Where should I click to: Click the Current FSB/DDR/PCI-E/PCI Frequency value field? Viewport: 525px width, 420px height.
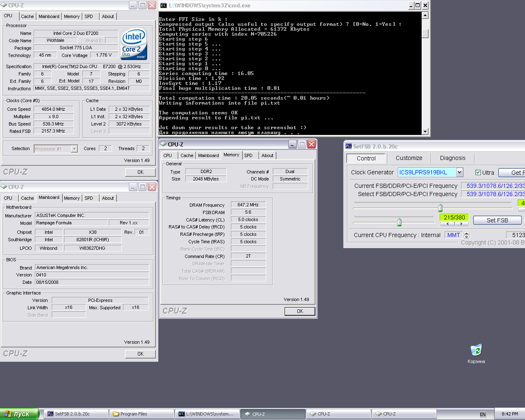pyautogui.click(x=493, y=186)
